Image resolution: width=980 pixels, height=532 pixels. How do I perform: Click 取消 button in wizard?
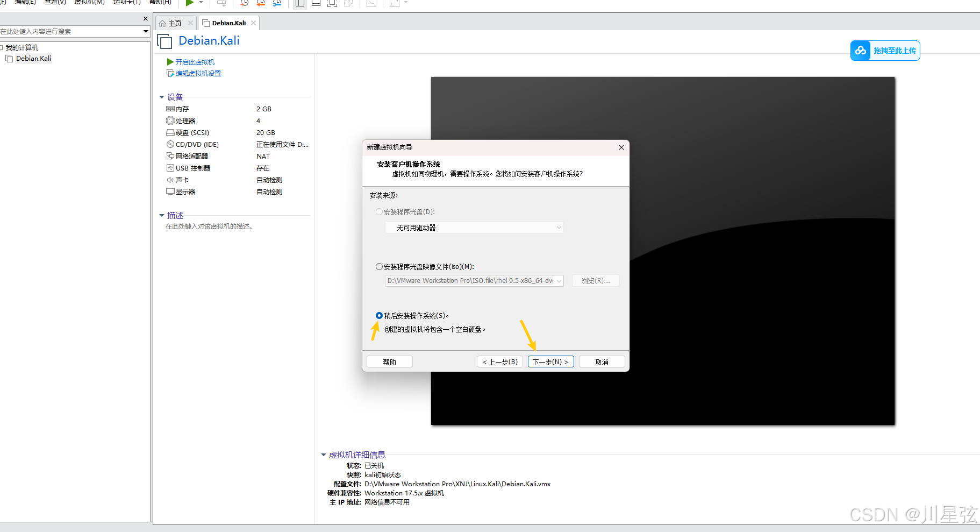coord(602,362)
